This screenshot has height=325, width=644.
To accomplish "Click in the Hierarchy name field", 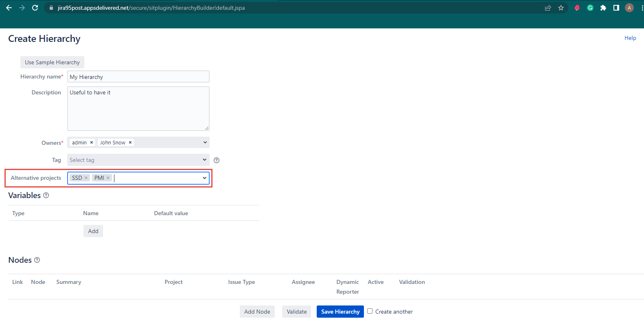I will point(138,77).
